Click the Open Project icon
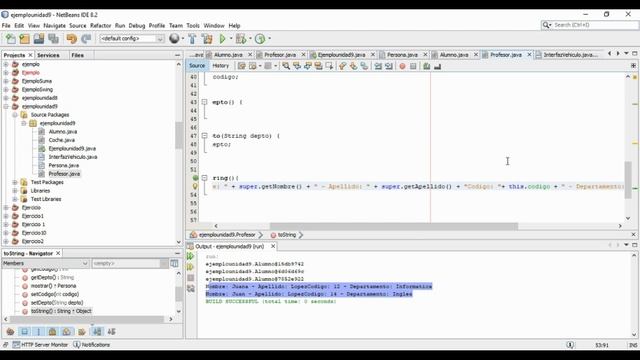The height and width of the screenshot is (360, 640). [39, 39]
